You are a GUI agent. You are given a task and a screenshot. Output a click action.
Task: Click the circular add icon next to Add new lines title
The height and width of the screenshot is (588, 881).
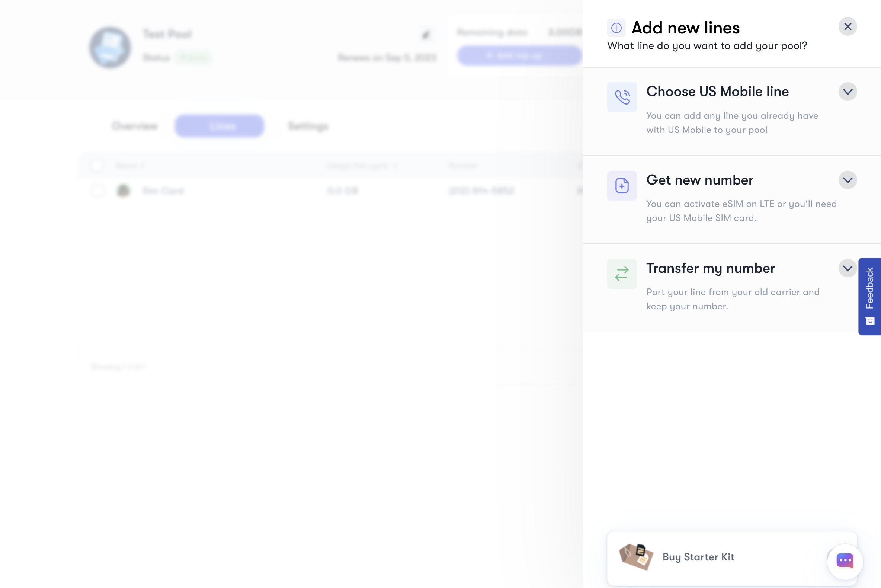[616, 27]
